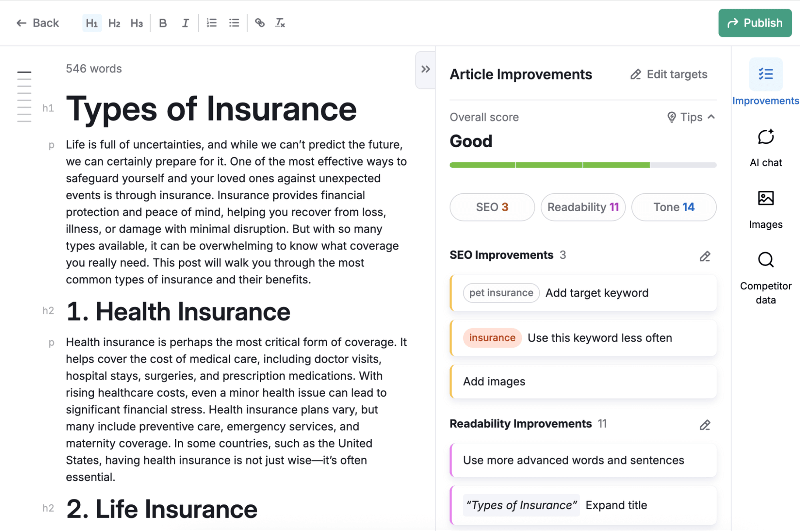This screenshot has width=800, height=532.
Task: Toggle bold formatting
Action: click(x=162, y=23)
